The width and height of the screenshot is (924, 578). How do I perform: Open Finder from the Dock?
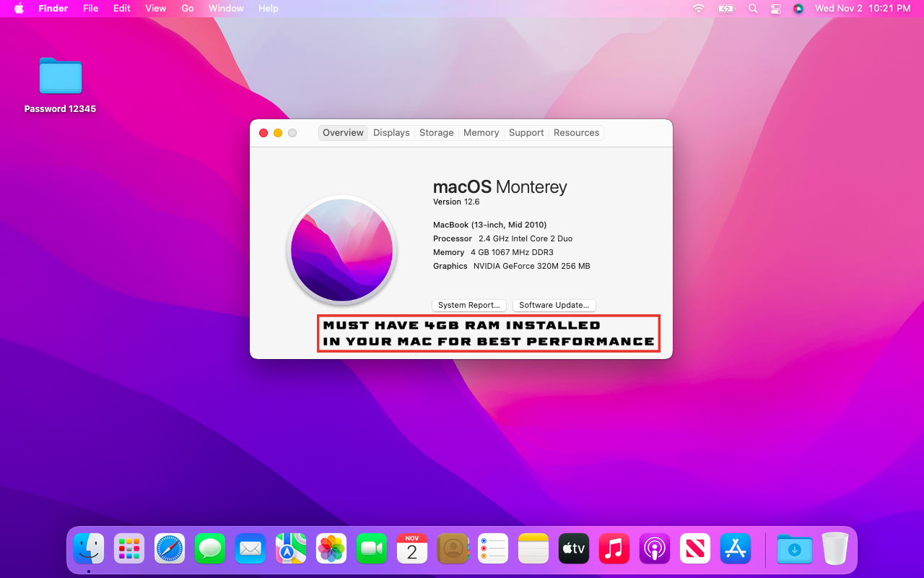pyautogui.click(x=89, y=549)
